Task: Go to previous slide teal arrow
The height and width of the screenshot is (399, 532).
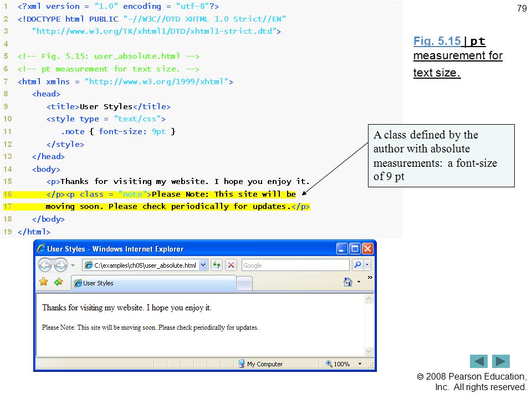Action: pos(479,361)
